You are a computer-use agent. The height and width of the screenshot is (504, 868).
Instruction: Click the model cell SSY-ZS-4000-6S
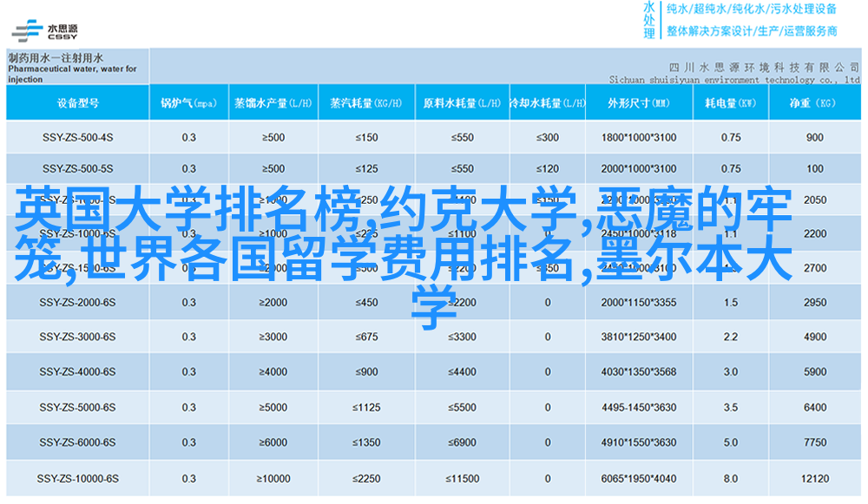78,372
